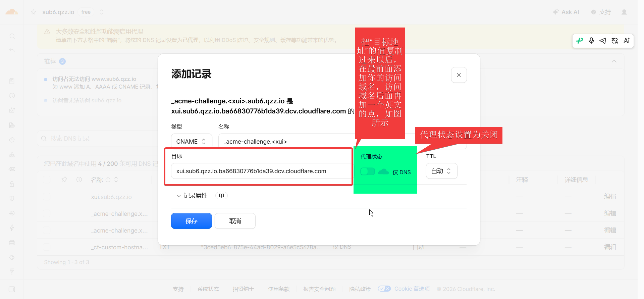Close the 添加记录 dialog
This screenshot has width=644, height=299.
[x=459, y=75]
